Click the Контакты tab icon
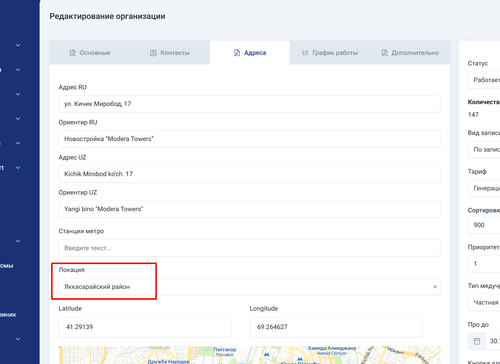 click(x=153, y=53)
